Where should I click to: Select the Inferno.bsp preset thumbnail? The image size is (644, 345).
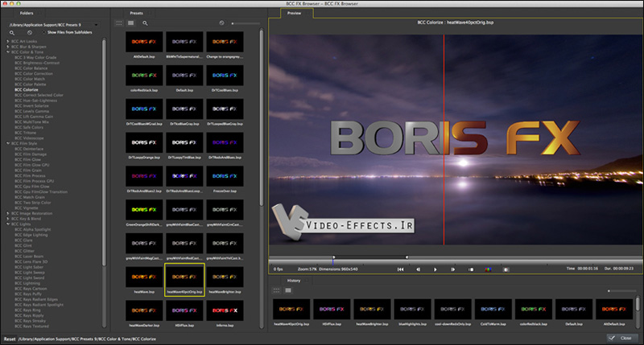point(225,310)
